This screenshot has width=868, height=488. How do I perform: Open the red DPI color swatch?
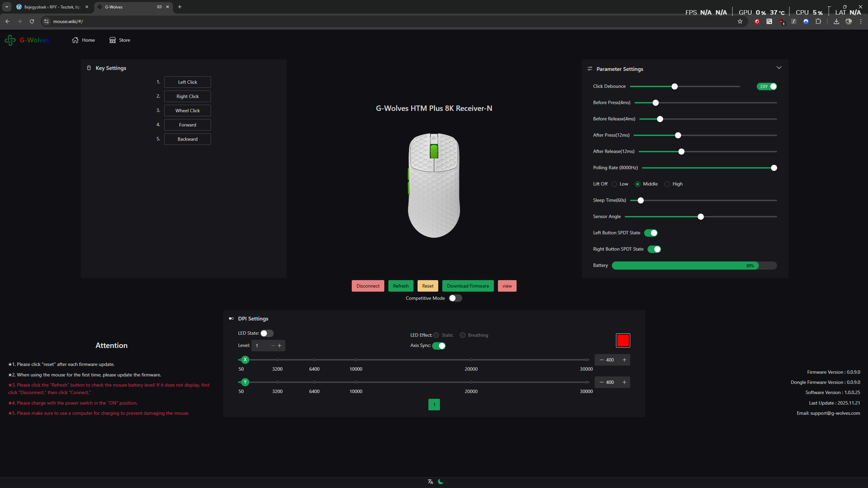point(623,340)
